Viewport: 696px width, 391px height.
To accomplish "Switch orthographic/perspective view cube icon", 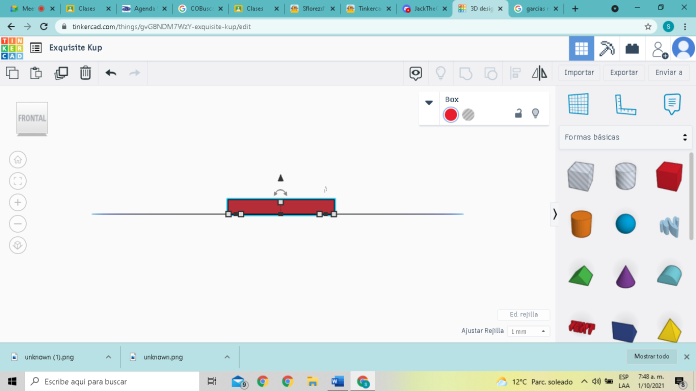I will tap(18, 245).
